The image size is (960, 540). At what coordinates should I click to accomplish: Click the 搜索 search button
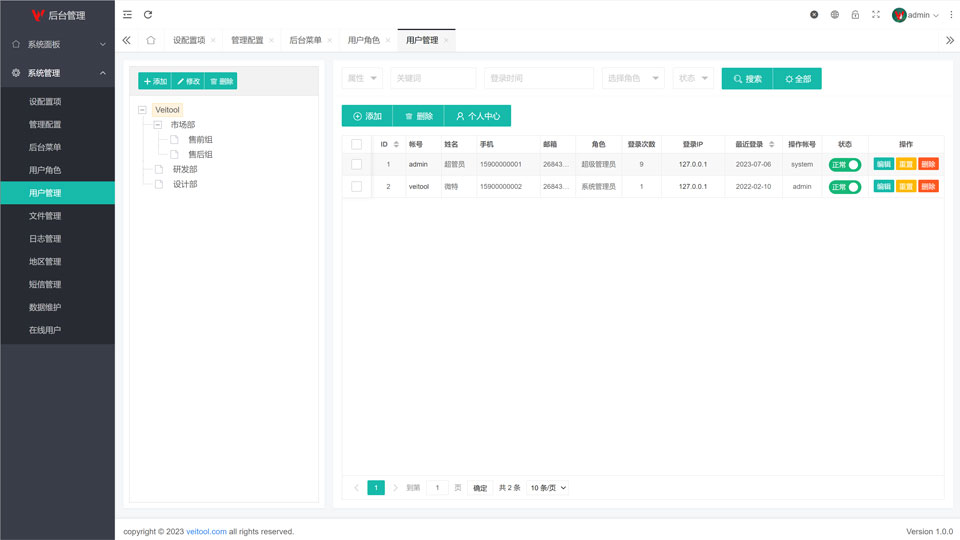747,78
